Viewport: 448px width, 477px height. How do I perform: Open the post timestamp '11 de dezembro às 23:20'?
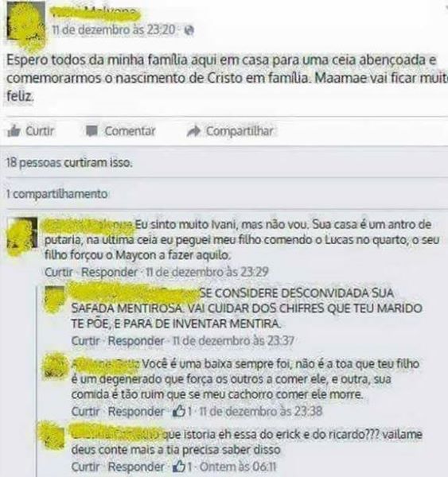[x=114, y=30]
